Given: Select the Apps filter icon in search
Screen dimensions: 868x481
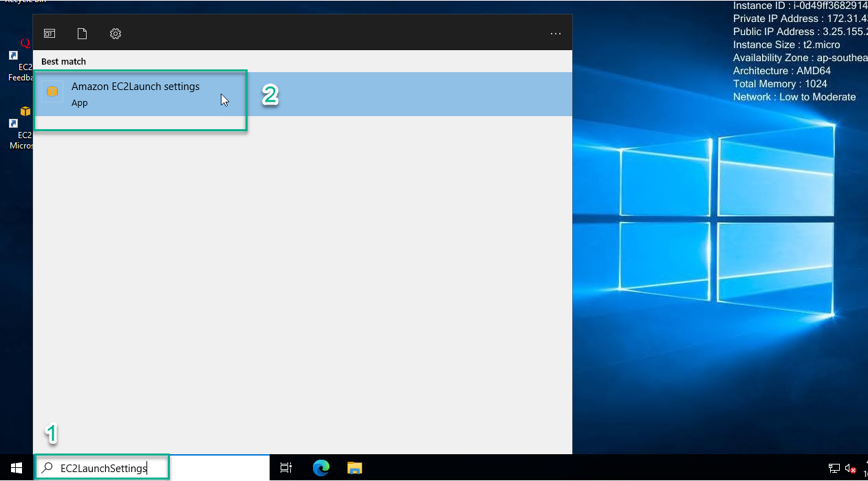Looking at the screenshot, I should (x=50, y=34).
